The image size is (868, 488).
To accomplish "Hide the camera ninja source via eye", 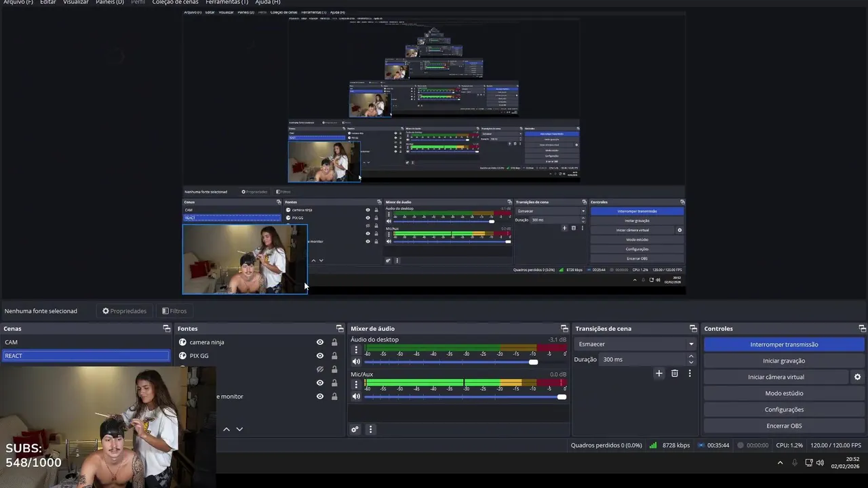I will tap(320, 342).
